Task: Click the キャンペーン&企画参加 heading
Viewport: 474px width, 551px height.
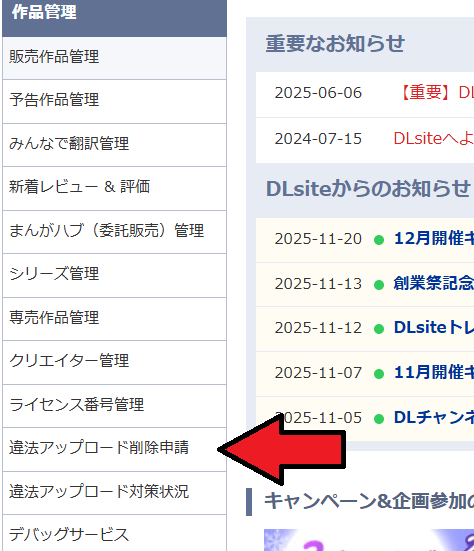Action: pyautogui.click(x=369, y=501)
